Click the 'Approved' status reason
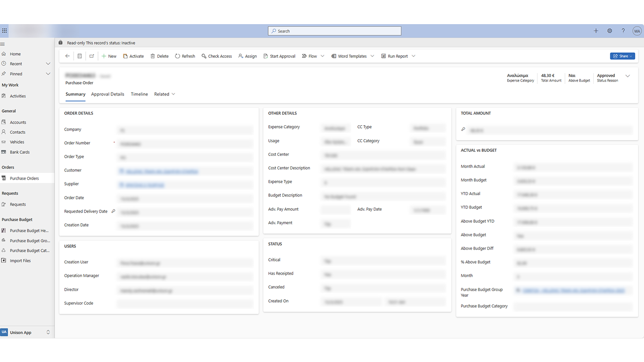This screenshot has height=362, width=644. coord(606,75)
